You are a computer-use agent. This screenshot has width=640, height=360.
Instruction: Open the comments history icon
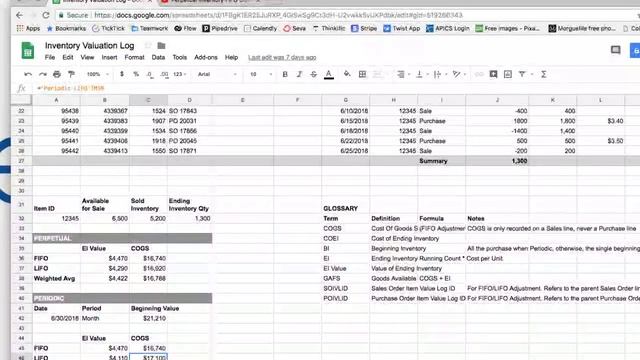click(616, 50)
